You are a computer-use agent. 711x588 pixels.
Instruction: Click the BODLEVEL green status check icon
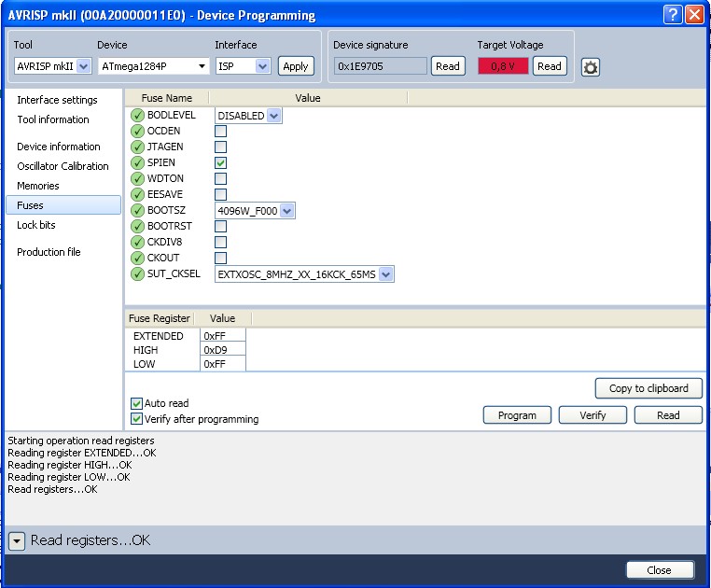point(137,115)
